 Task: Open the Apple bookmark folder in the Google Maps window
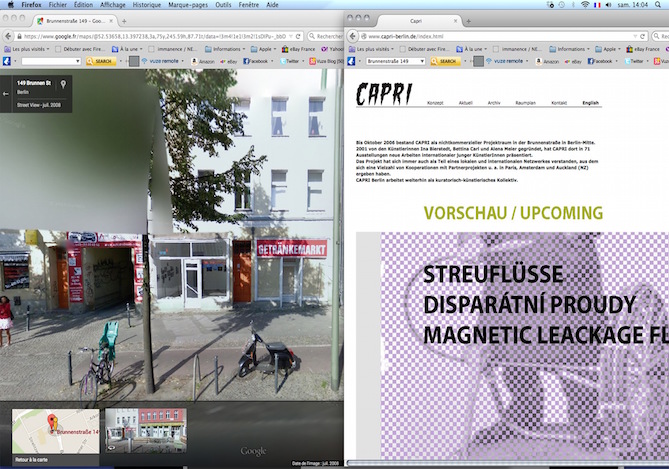coord(263,49)
